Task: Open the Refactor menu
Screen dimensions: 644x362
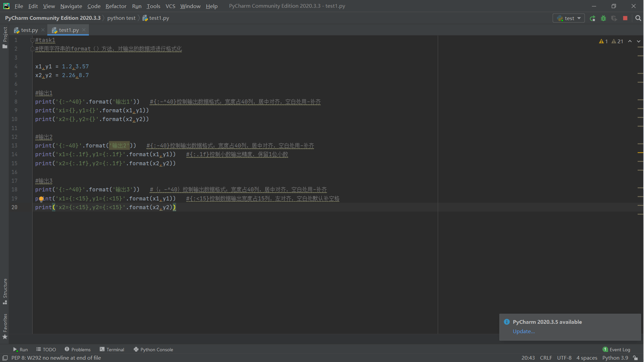Action: tap(116, 6)
